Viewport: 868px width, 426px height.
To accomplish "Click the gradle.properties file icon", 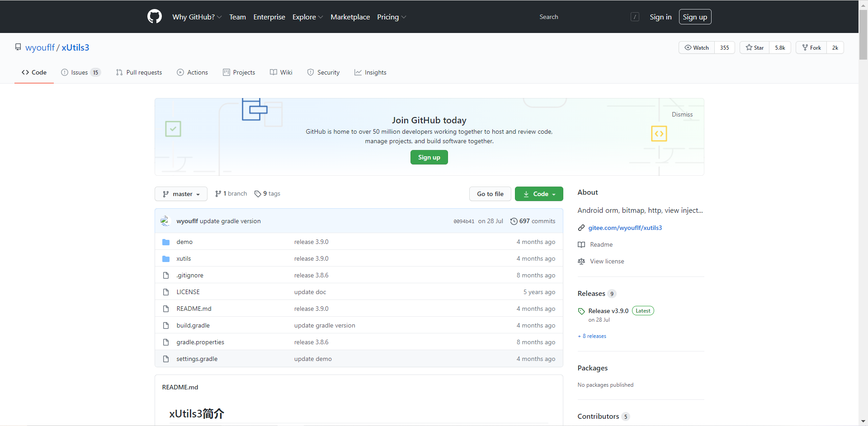I will (166, 342).
